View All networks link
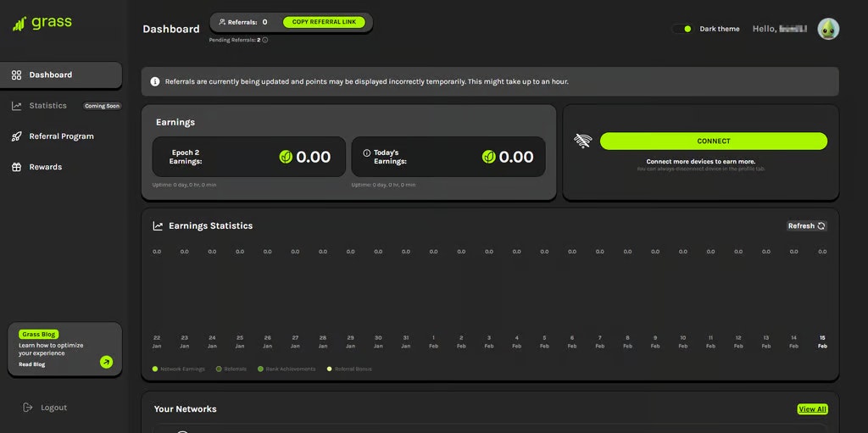 tap(813, 409)
